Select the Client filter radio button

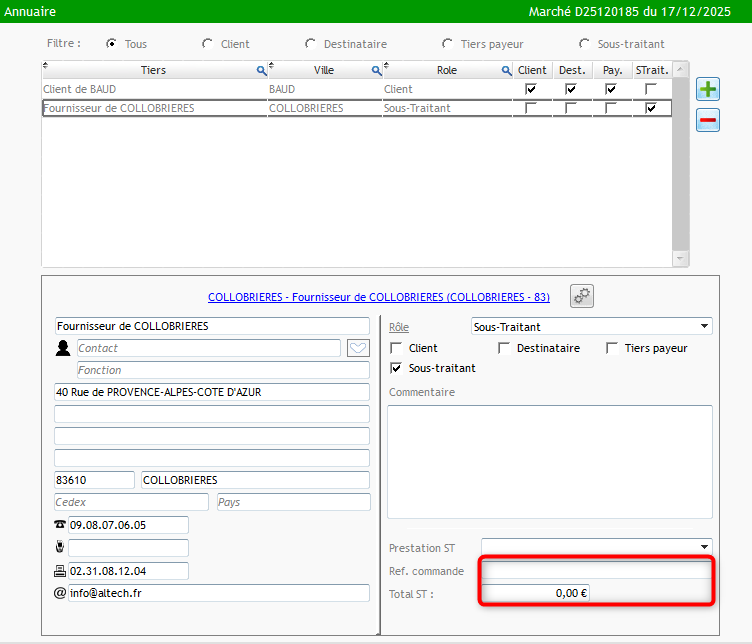tap(207, 44)
